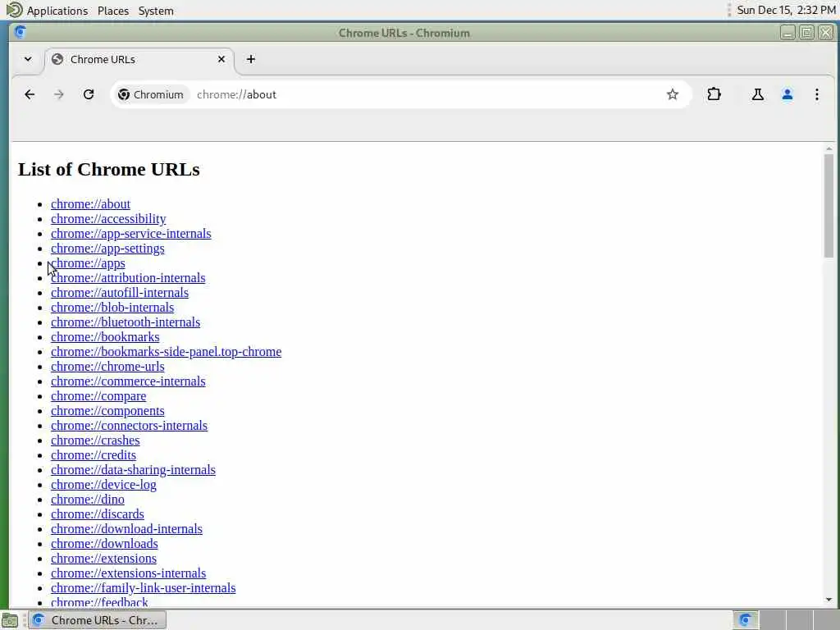Image resolution: width=840 pixels, height=630 pixels.
Task: Click the List of Chrome URLs heading
Action: pyautogui.click(x=109, y=169)
